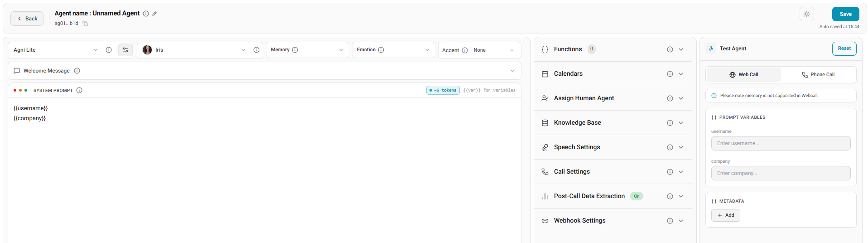868x243 pixels.
Task: Click the Auto saved at 15:44 text
Action: (839, 27)
